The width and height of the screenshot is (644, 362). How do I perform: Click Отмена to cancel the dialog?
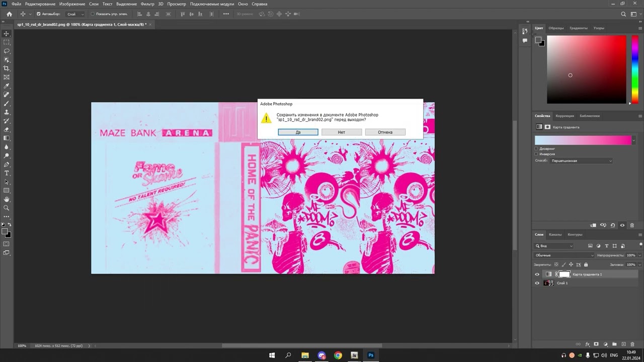(385, 132)
